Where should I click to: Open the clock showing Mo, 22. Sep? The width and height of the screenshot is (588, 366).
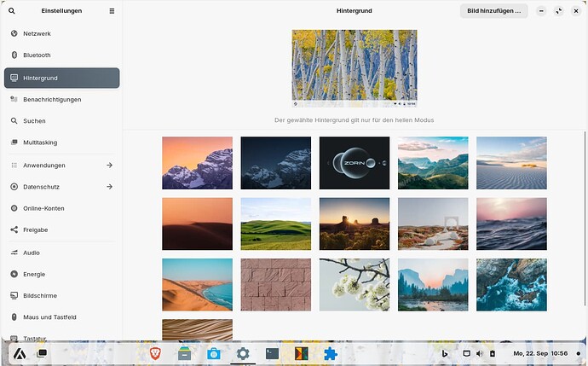pos(540,353)
